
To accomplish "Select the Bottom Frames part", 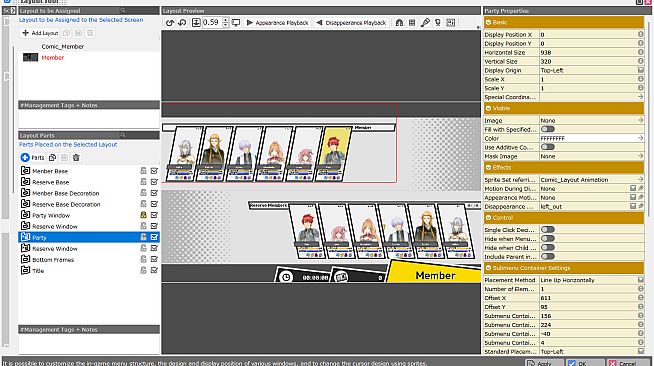I will (53, 259).
